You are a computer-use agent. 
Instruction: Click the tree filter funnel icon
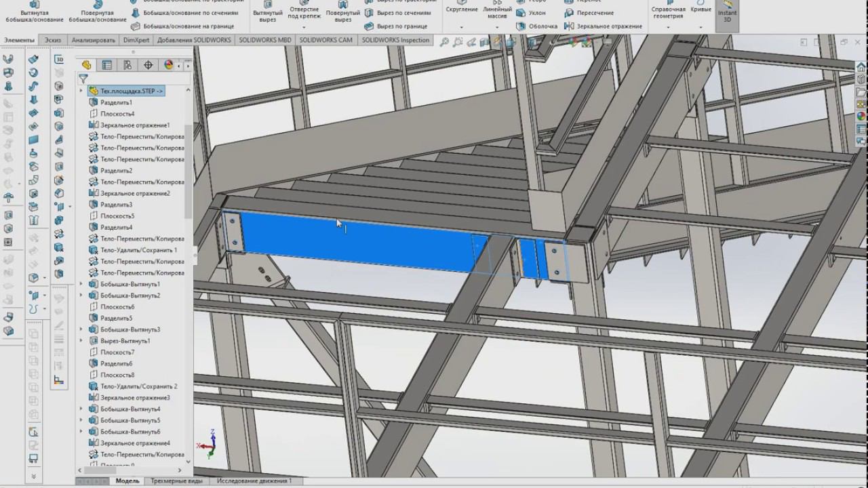(83, 79)
